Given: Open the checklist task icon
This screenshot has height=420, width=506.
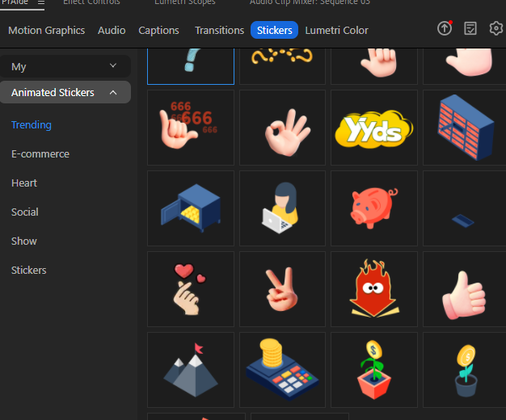Looking at the screenshot, I should [x=470, y=28].
